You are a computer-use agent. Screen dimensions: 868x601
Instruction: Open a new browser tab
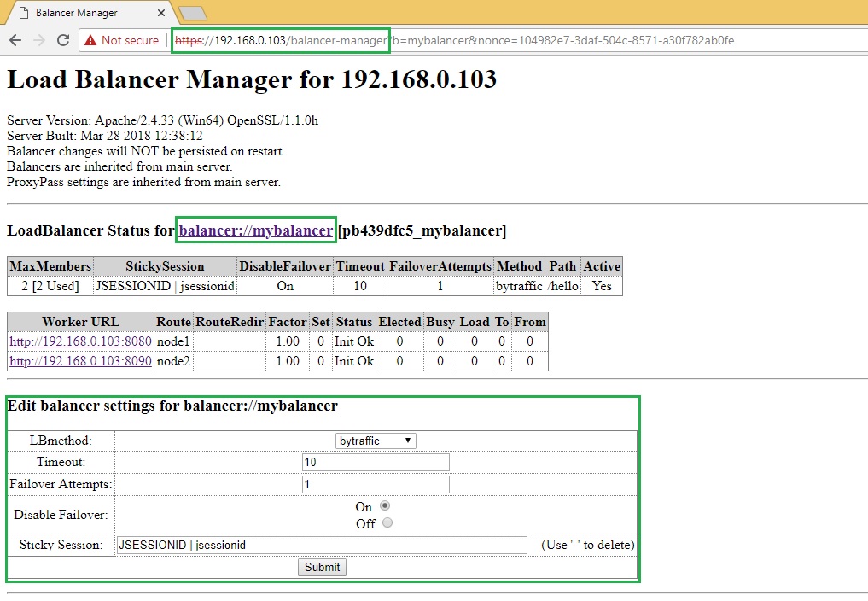pos(192,13)
